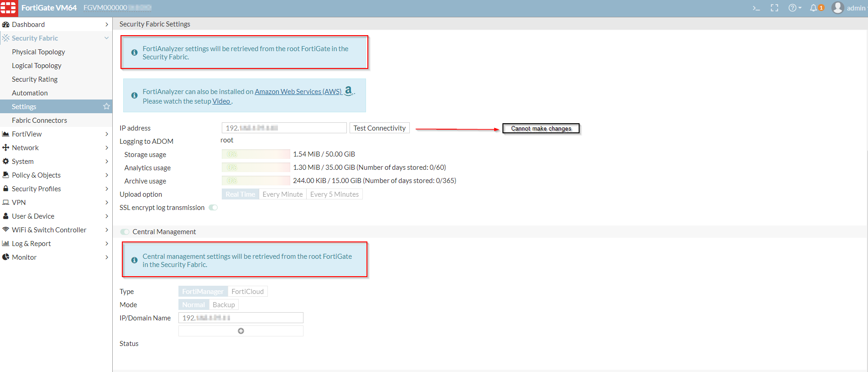The image size is (868, 372).
Task: Open the CLI console icon
Action: tap(756, 8)
